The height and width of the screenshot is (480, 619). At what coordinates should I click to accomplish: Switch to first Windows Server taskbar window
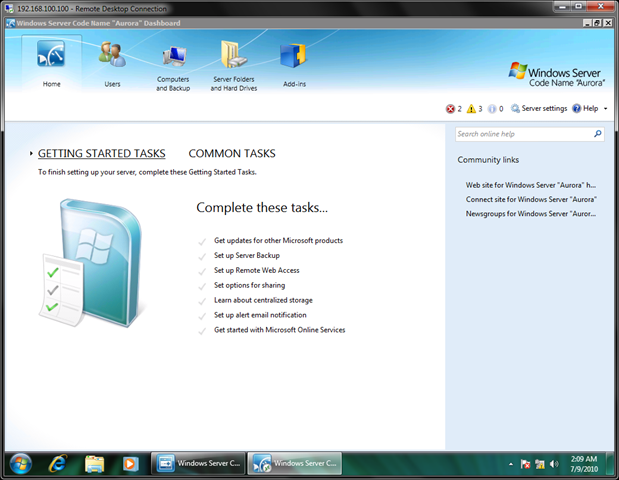point(198,463)
